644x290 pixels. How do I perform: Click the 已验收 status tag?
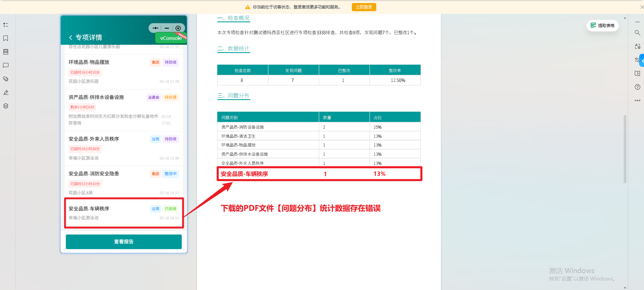coord(170,209)
